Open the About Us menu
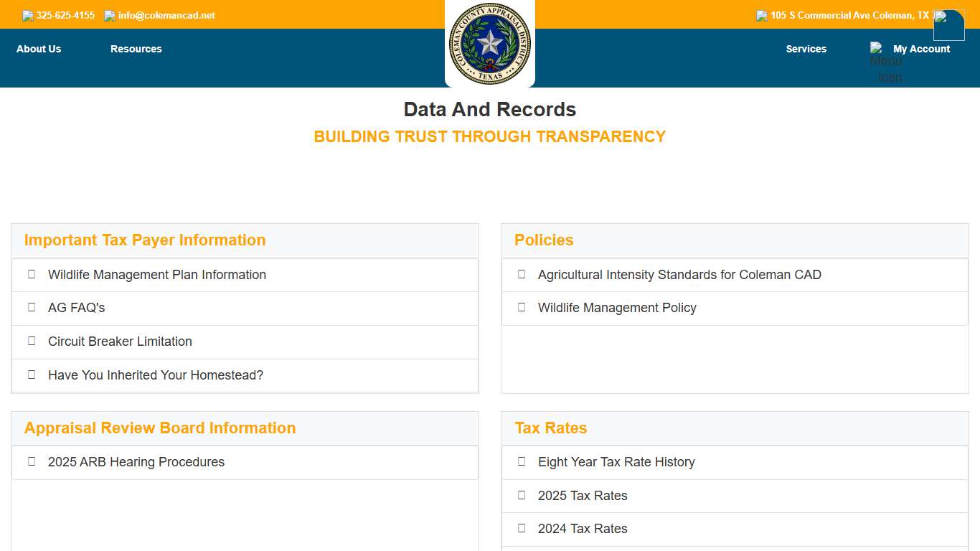The width and height of the screenshot is (980, 551). [39, 49]
